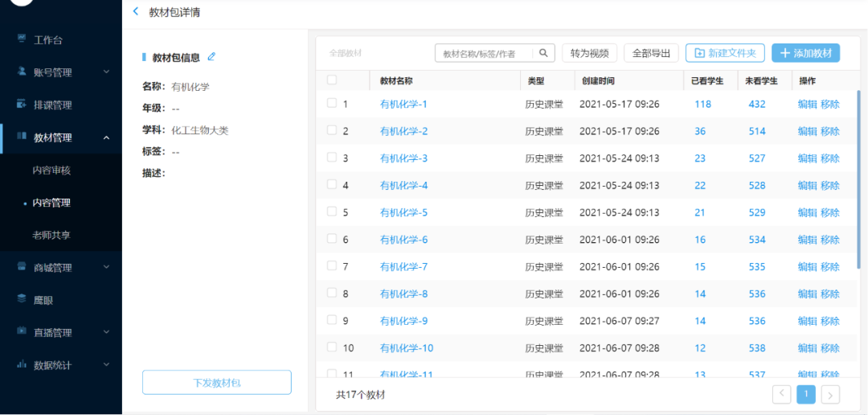
Task: Click the 创建时间 column header
Action: (598, 81)
